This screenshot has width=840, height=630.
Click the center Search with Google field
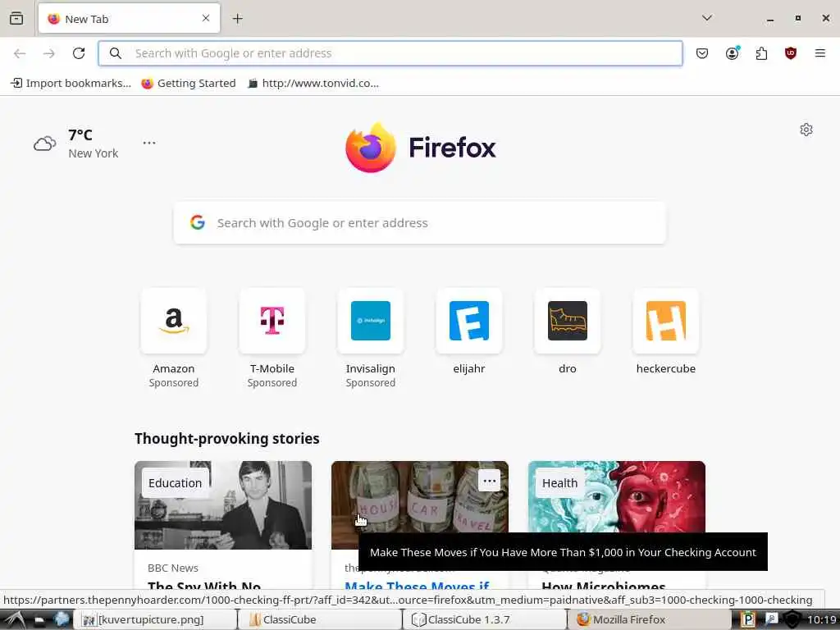pyautogui.click(x=420, y=223)
